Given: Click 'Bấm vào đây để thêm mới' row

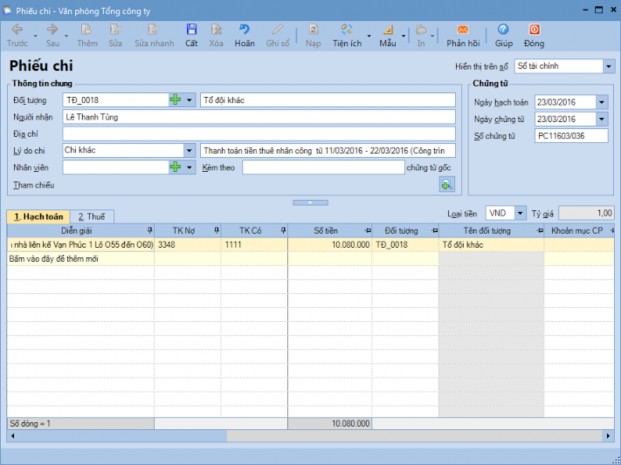Looking at the screenshot, I should pyautogui.click(x=80, y=258).
